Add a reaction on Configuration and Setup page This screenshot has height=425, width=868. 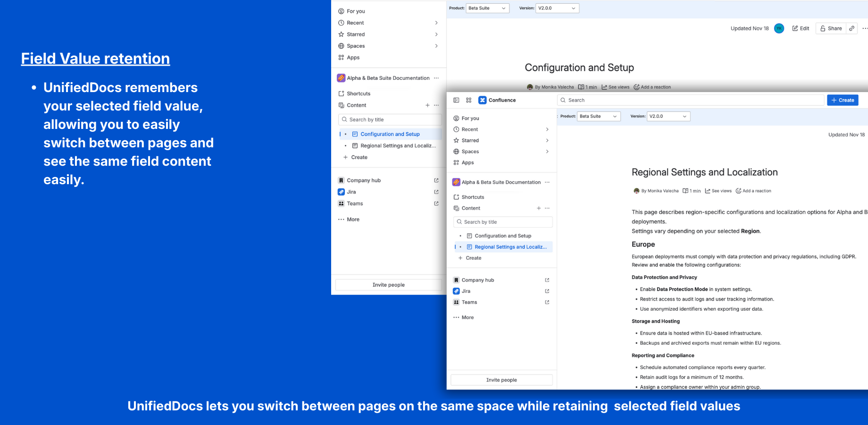click(652, 87)
